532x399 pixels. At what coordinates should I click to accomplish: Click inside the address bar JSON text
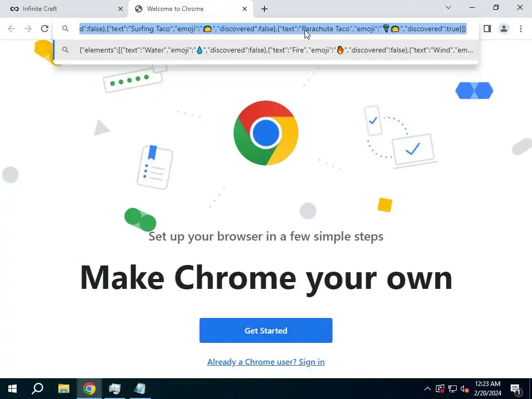click(272, 29)
